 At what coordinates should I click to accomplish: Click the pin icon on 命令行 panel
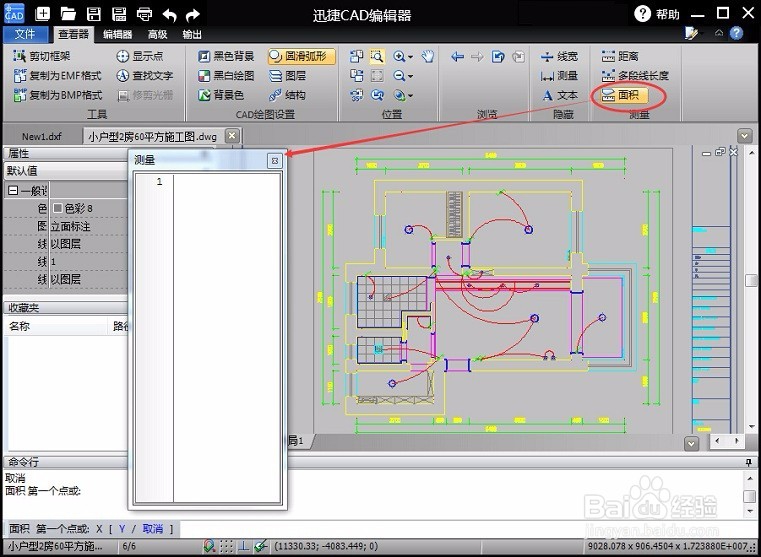pyautogui.click(x=749, y=462)
